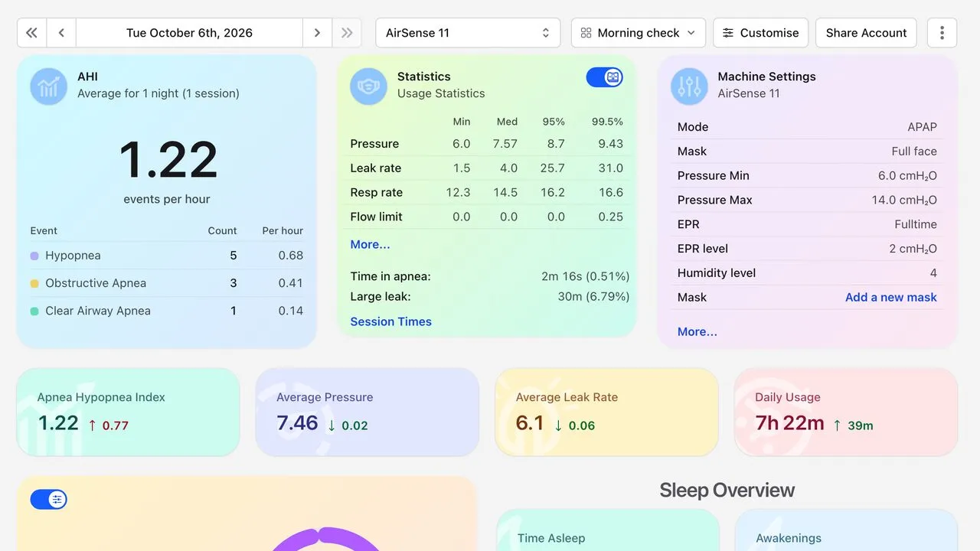The image size is (980, 551).
Task: Click the Resp rate 99.5% value 16.6
Action: pyautogui.click(x=611, y=193)
